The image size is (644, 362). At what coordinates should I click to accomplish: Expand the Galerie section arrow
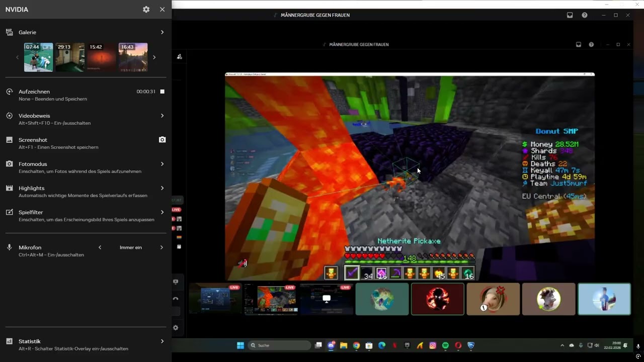162,32
